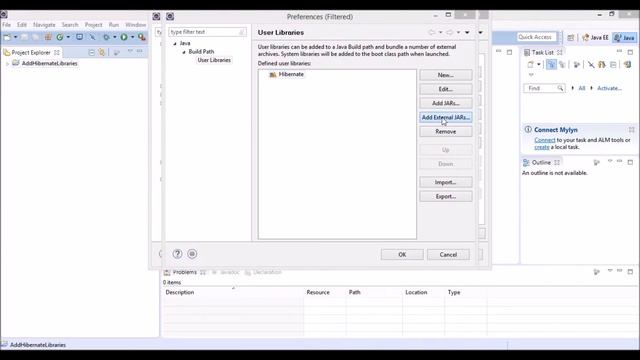Screen dimensions: 640x360
Task: Click the record icon beside help in Preferences
Action: (192, 254)
